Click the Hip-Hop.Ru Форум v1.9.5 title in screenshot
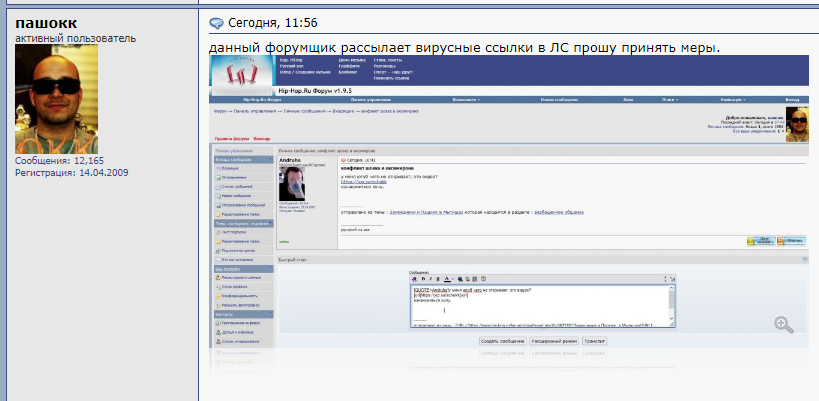Viewport: 819px width, 401px height. click(315, 90)
